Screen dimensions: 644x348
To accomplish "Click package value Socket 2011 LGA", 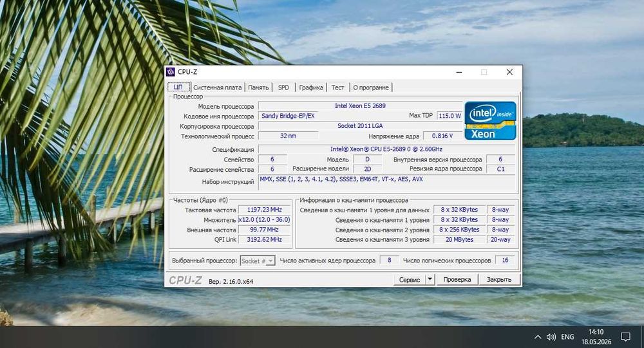I will (360, 126).
